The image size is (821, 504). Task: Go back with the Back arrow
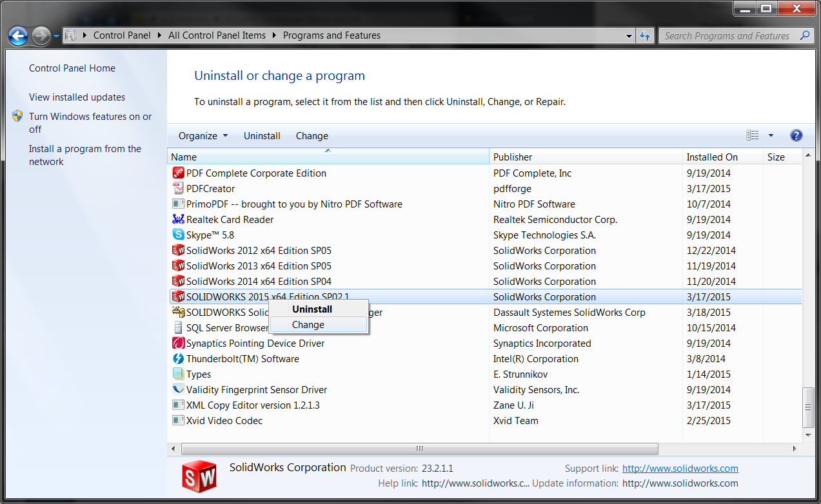pyautogui.click(x=18, y=35)
